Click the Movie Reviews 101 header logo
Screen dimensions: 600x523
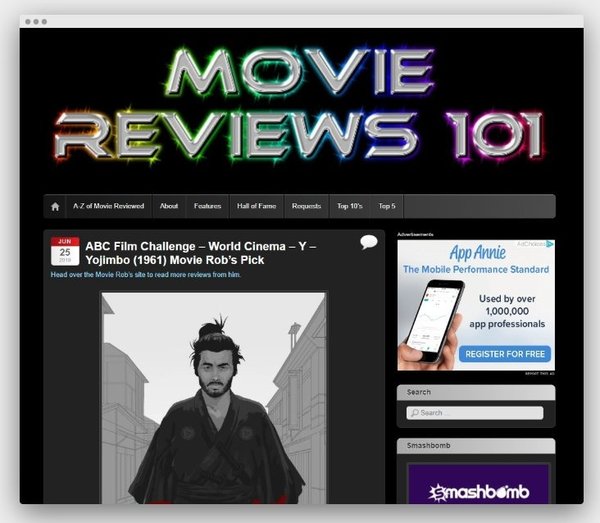[301, 104]
